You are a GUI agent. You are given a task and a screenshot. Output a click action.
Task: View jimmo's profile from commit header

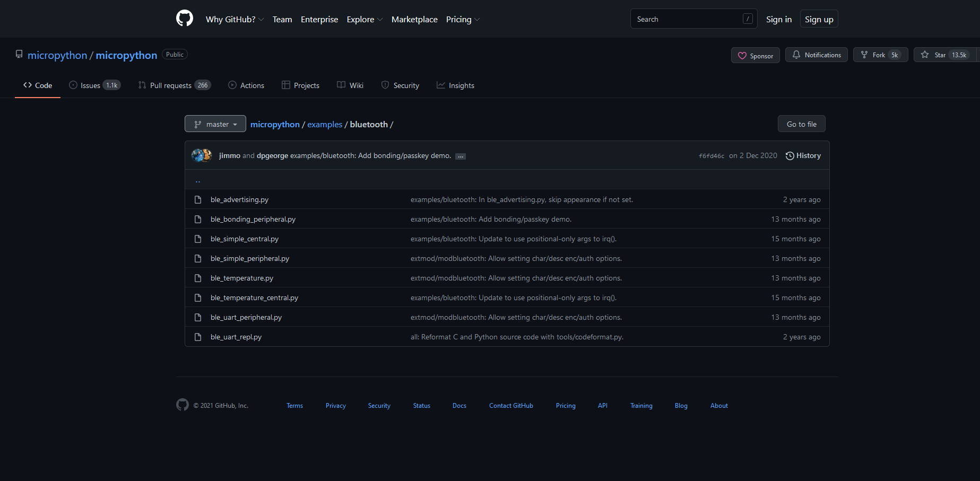(230, 155)
